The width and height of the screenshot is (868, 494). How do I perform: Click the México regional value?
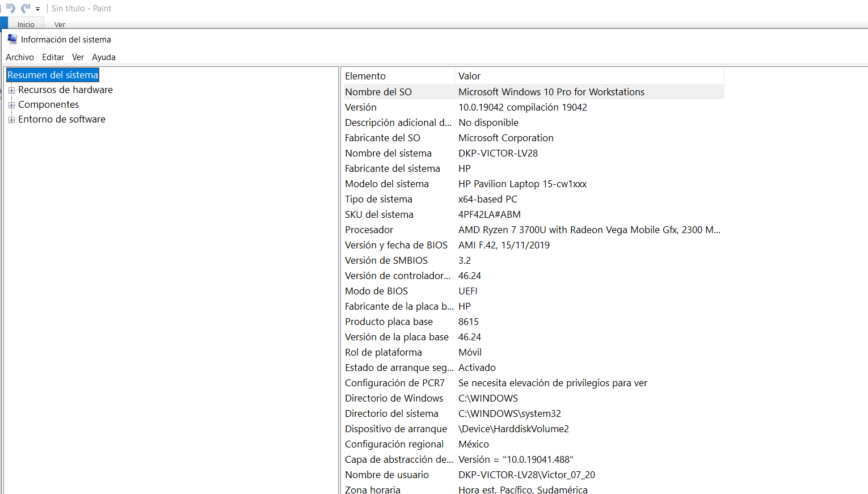(x=474, y=444)
